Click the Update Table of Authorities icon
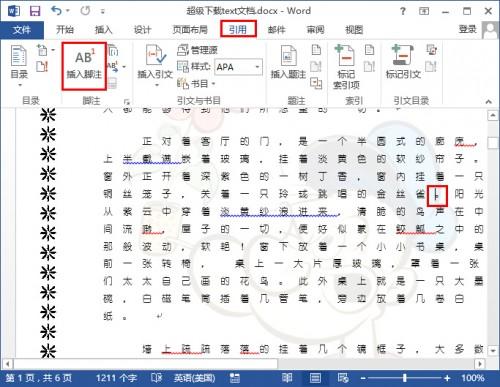Screen dimensions: 500x387 tap(431, 66)
